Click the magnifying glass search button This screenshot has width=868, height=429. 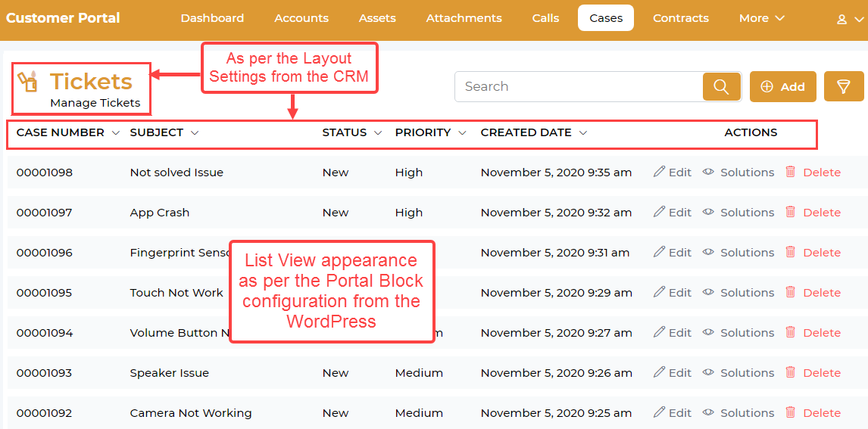point(721,87)
